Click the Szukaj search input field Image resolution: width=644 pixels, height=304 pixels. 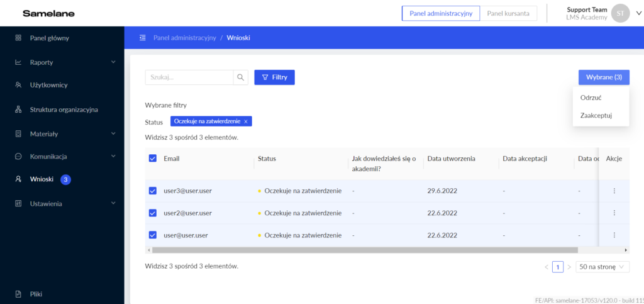tap(189, 77)
